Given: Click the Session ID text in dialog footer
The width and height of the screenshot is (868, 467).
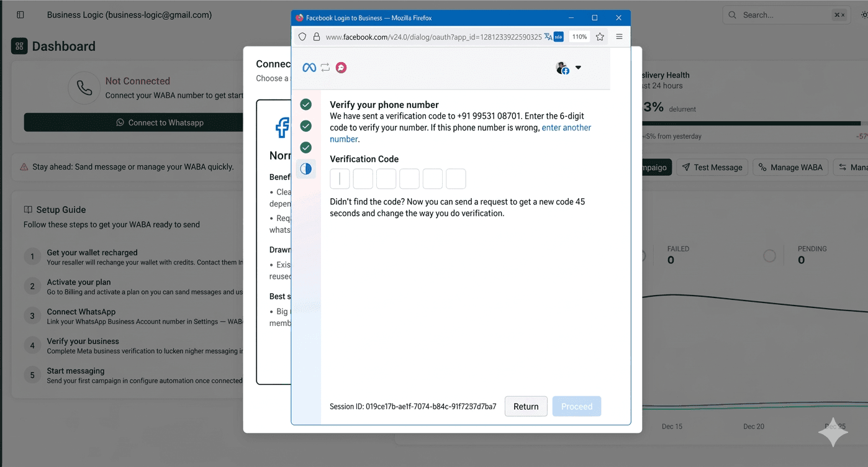Looking at the screenshot, I should click(x=413, y=407).
